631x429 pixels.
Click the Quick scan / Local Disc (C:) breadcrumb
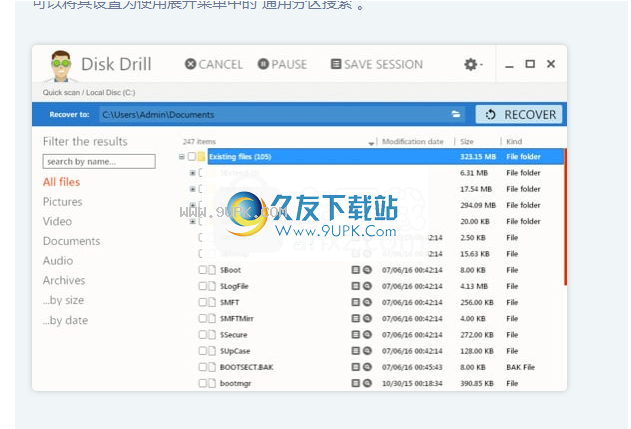click(x=89, y=93)
